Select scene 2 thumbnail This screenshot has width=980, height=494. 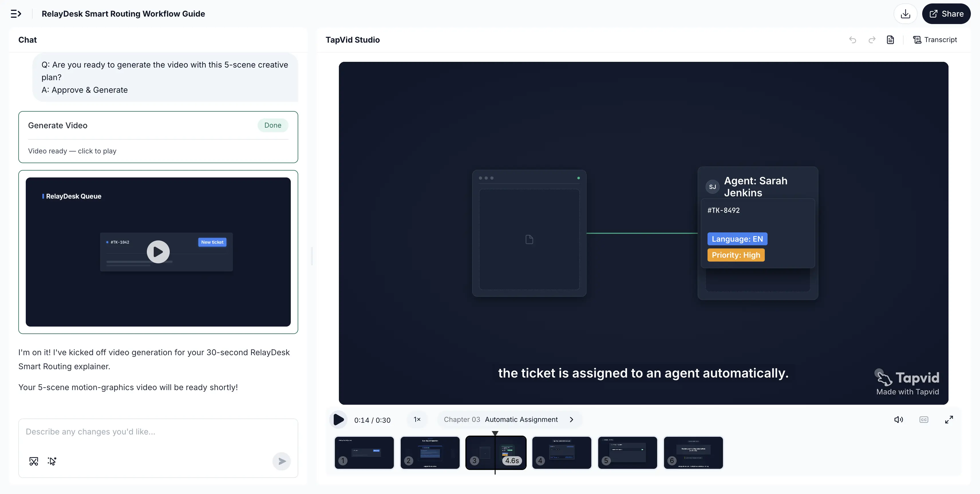(x=430, y=452)
